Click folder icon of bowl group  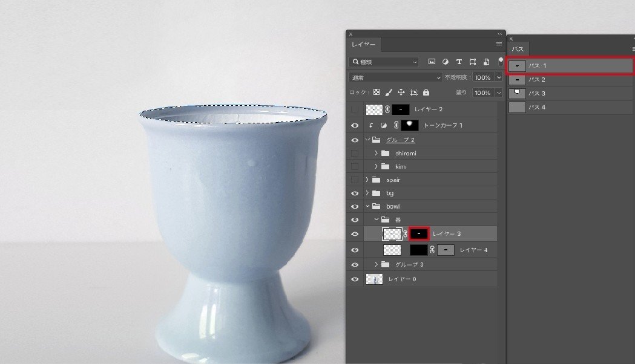377,206
